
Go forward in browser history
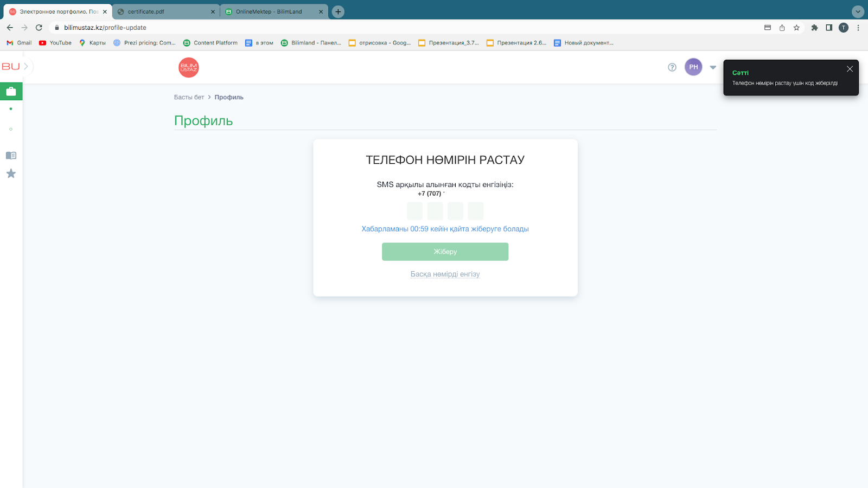tap(24, 28)
